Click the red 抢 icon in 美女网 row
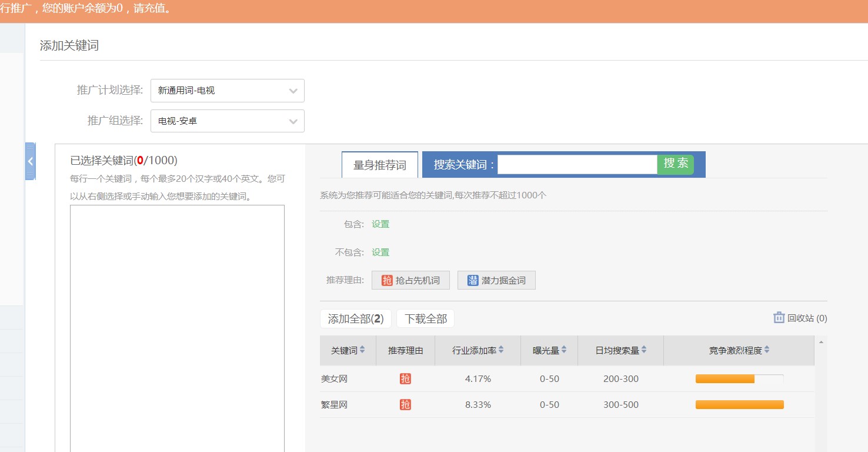 click(405, 379)
